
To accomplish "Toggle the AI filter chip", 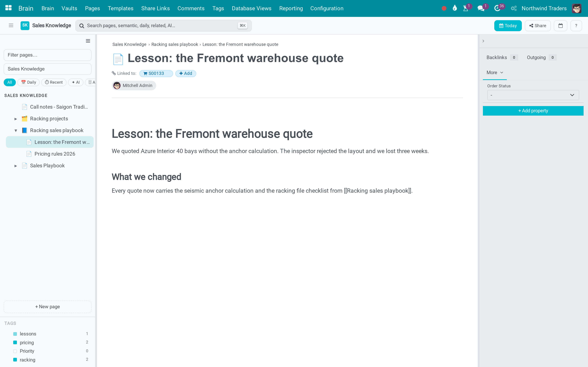I will point(76,82).
